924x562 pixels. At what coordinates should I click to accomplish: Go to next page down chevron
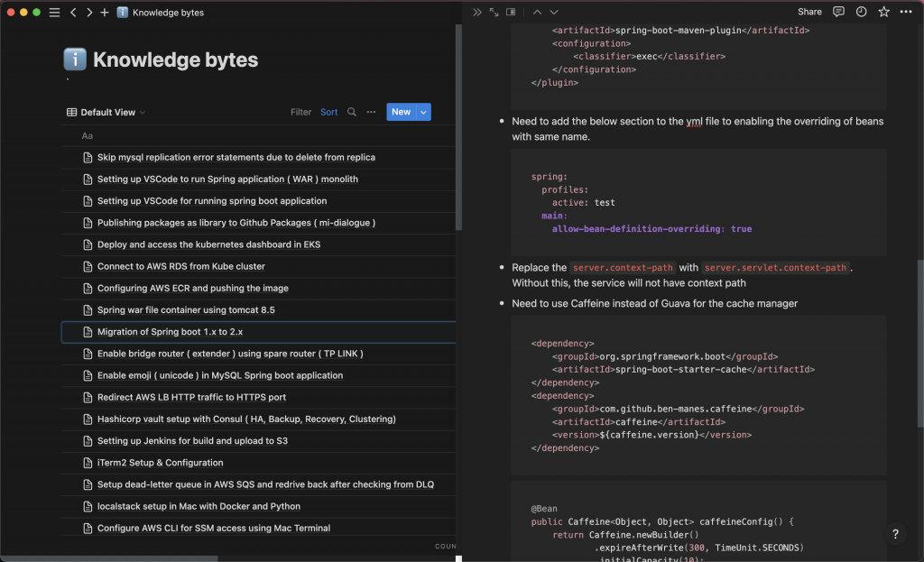[554, 12]
